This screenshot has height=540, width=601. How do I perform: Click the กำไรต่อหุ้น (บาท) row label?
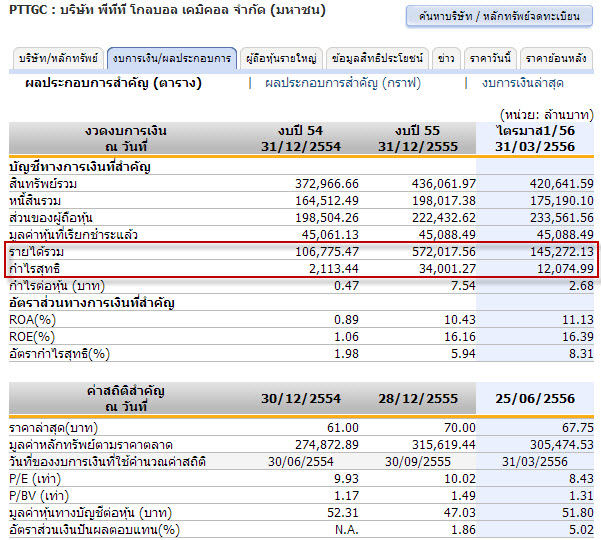(57, 286)
